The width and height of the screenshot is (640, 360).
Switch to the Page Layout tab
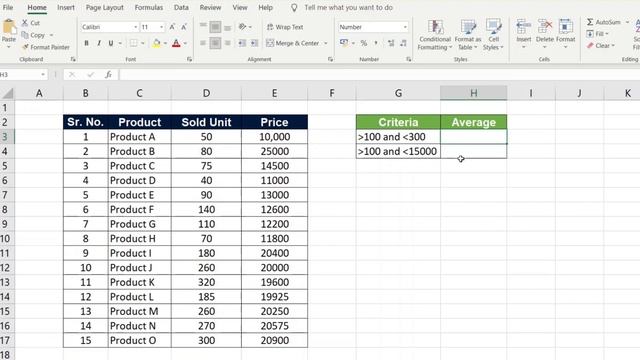(x=104, y=7)
